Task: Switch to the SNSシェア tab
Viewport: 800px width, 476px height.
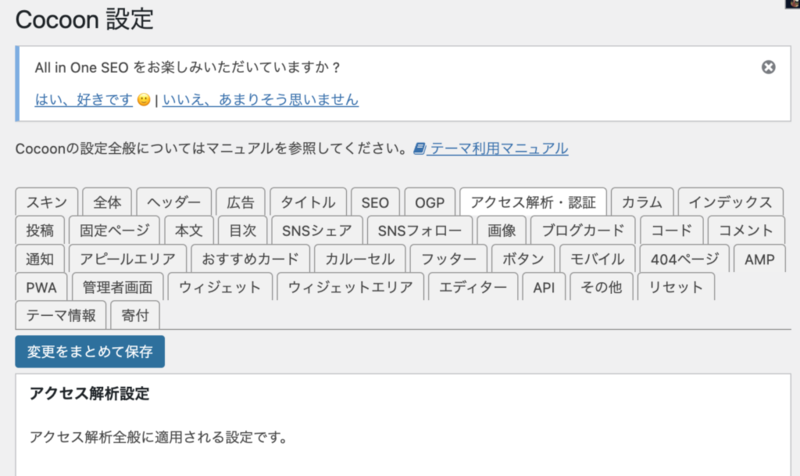Action: 317,231
